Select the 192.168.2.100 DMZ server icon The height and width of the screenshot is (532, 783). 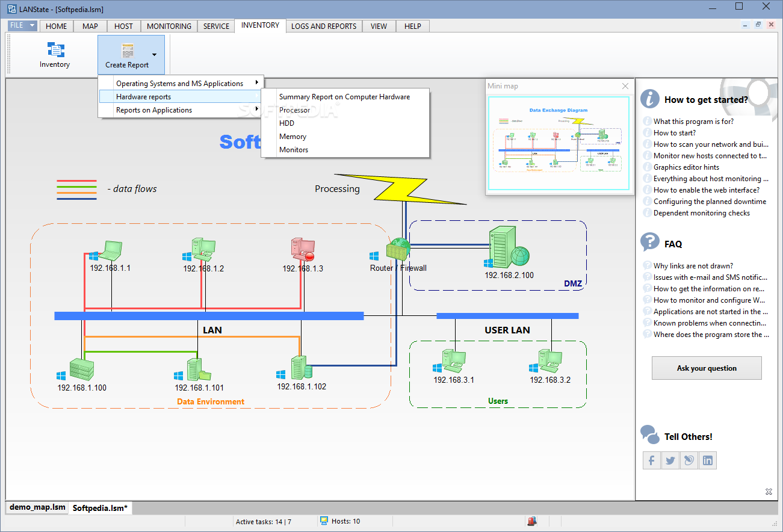(x=508, y=247)
